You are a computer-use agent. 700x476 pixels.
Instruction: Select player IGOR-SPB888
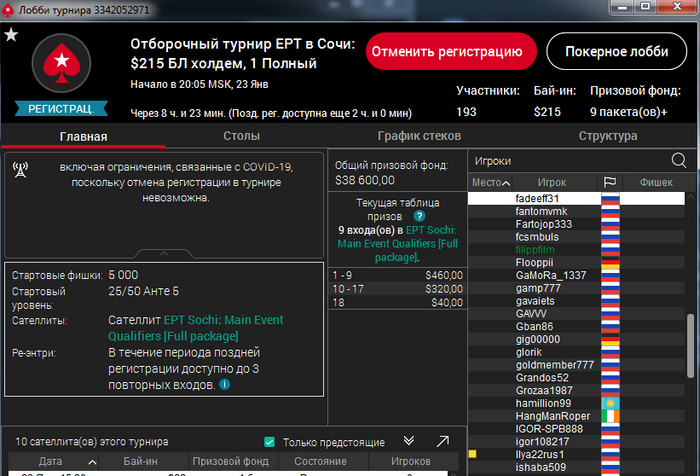pyautogui.click(x=576, y=429)
